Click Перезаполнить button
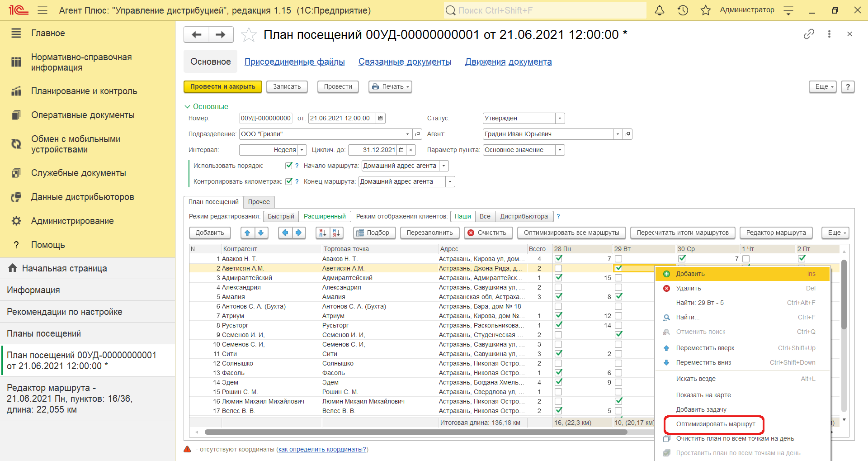 tap(429, 233)
